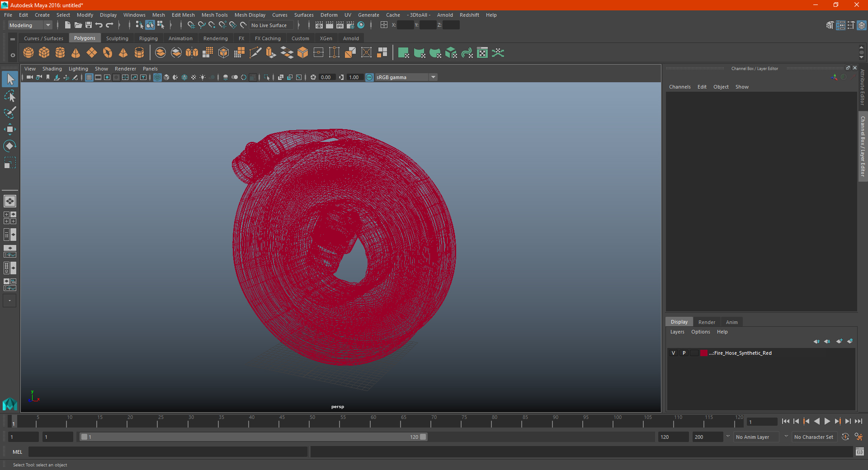Move selected layer up icon
Screen dimensions: 868x470
coord(816,342)
